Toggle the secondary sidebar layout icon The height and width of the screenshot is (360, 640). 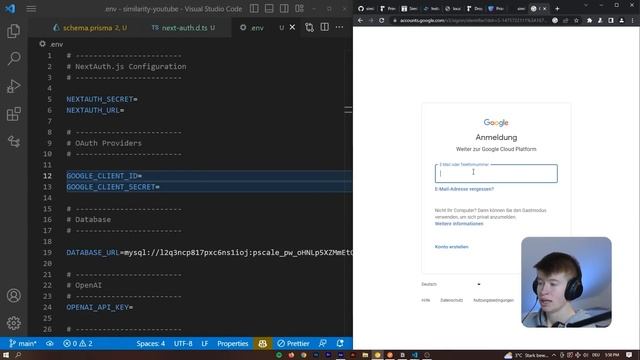284,9
